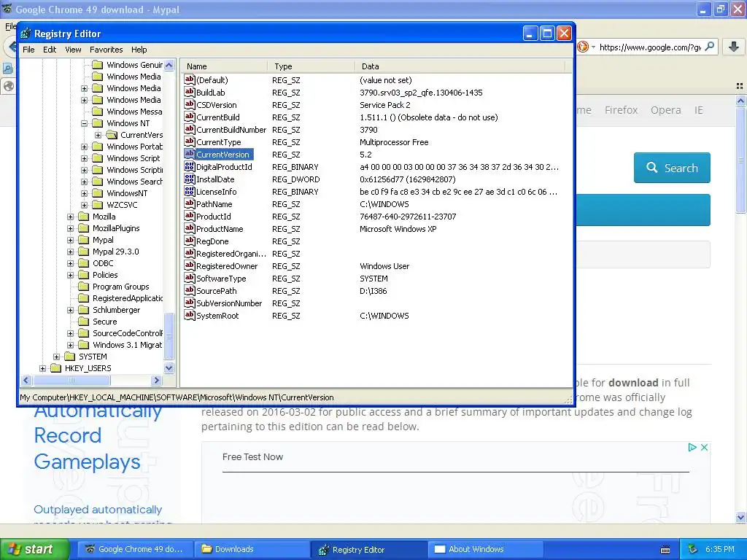Open the Favorites menu

107,50
